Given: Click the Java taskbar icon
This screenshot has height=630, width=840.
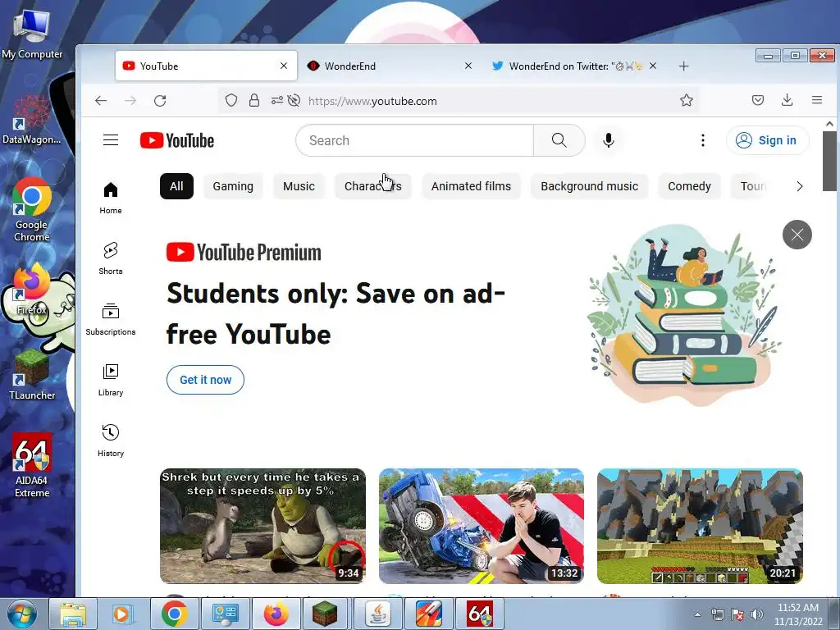Looking at the screenshot, I should point(377,614).
